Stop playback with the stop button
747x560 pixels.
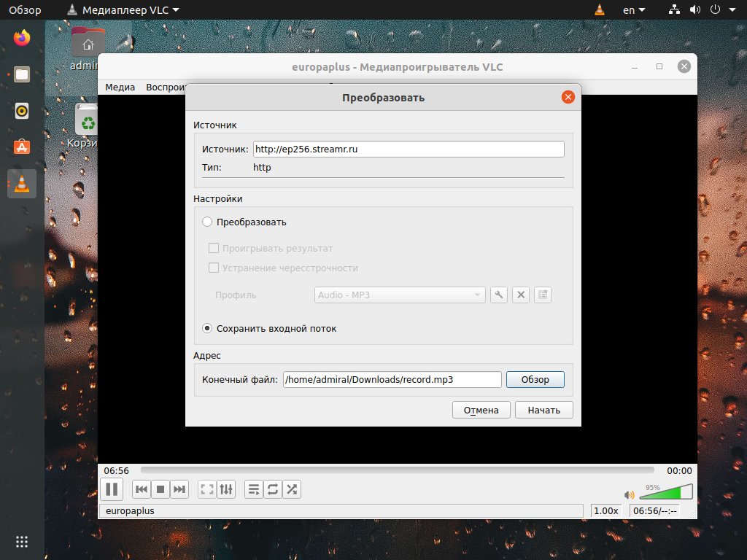160,489
